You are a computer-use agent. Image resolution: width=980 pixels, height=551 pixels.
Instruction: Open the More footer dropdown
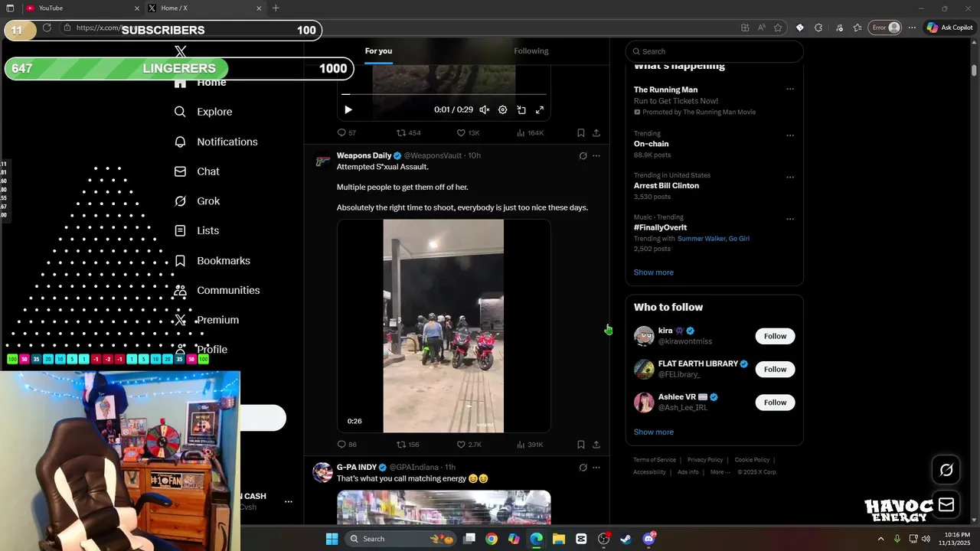(x=720, y=472)
